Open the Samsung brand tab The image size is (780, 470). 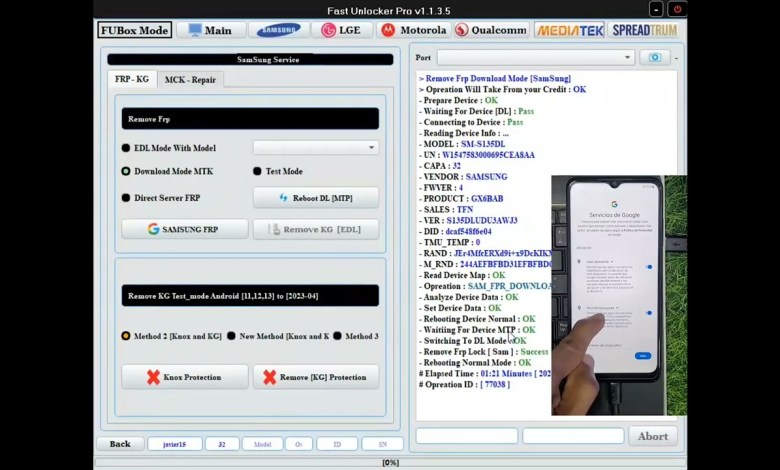pos(279,30)
